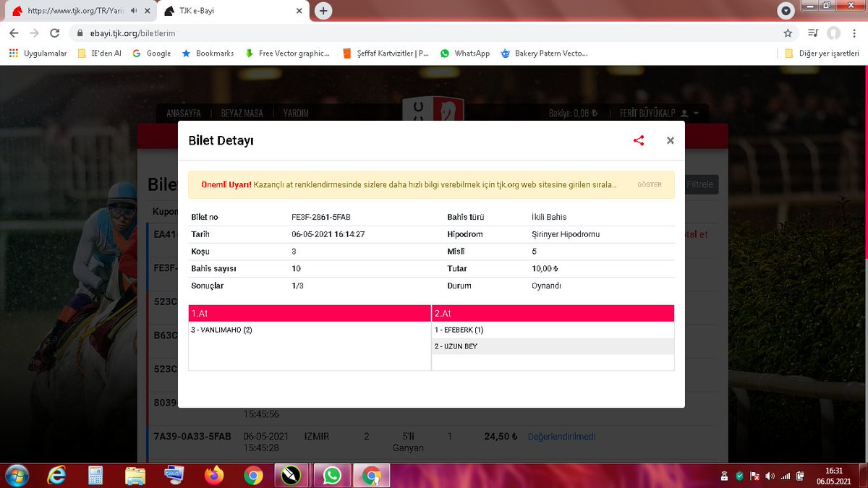
Task: Click the green shield security tray icon
Action: click(739, 476)
